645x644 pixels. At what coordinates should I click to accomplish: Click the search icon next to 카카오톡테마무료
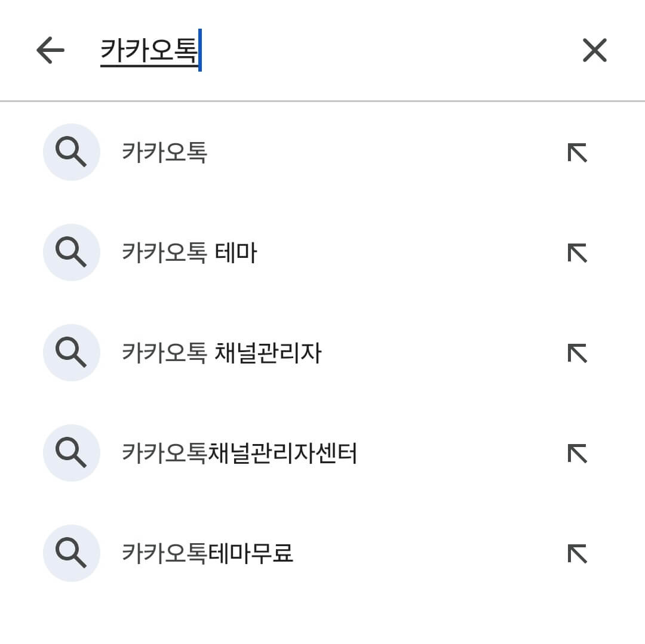pos(70,553)
